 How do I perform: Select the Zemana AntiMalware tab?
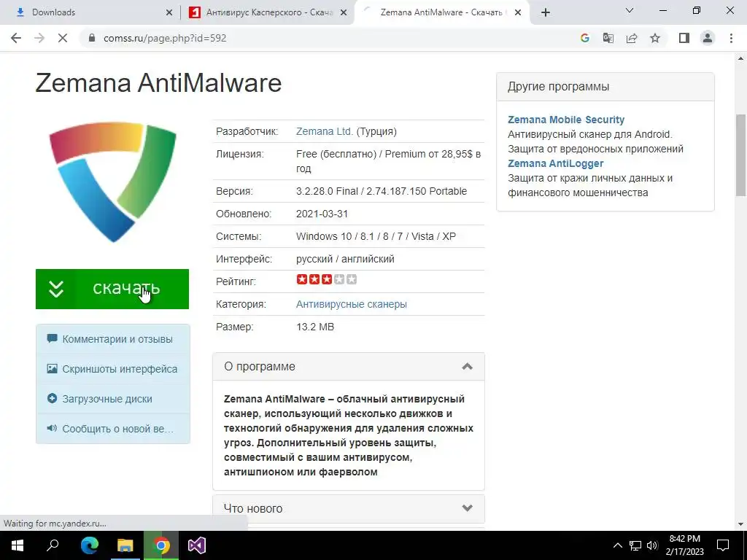coord(441,12)
